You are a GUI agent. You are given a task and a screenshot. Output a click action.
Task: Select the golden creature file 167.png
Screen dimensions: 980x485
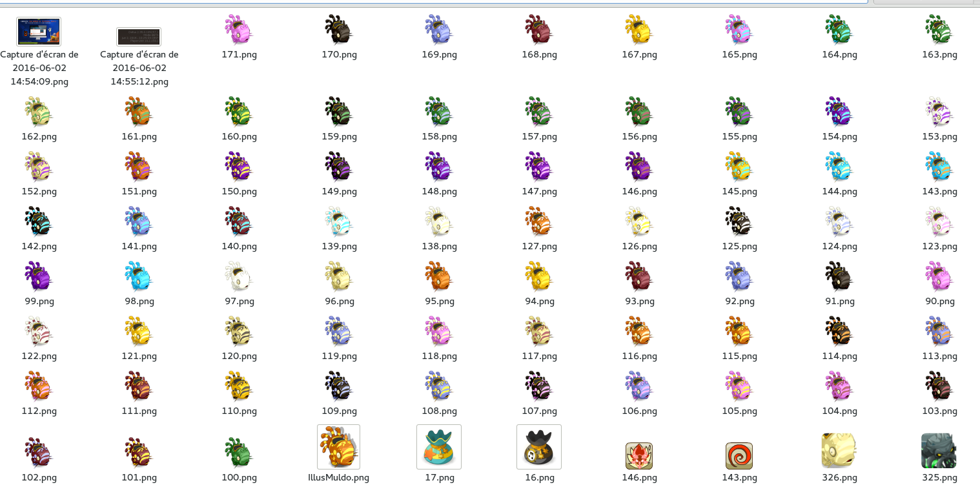(639, 30)
